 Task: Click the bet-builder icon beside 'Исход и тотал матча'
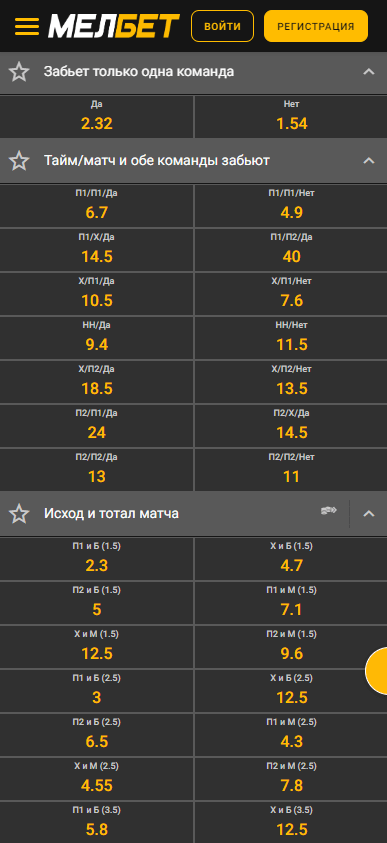329,511
